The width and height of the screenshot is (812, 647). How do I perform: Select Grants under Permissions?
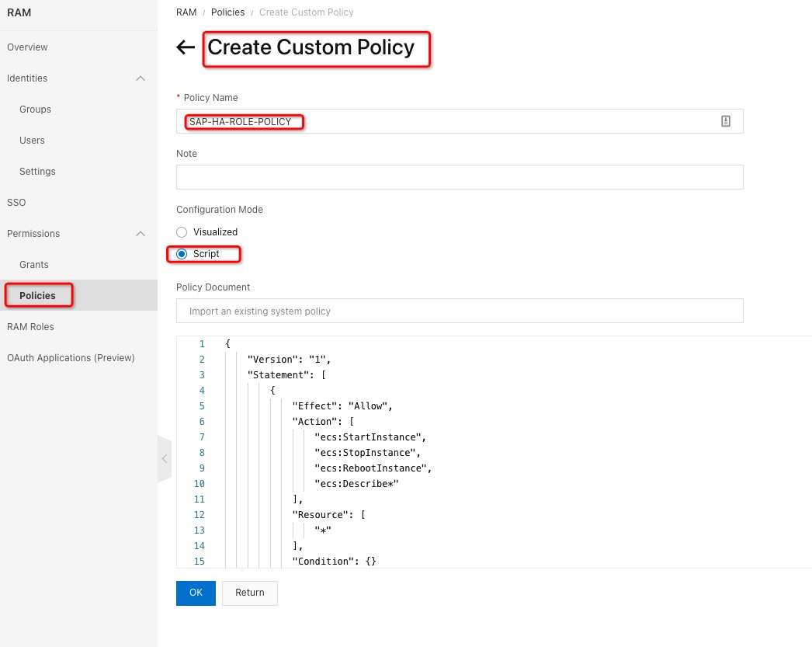click(33, 264)
